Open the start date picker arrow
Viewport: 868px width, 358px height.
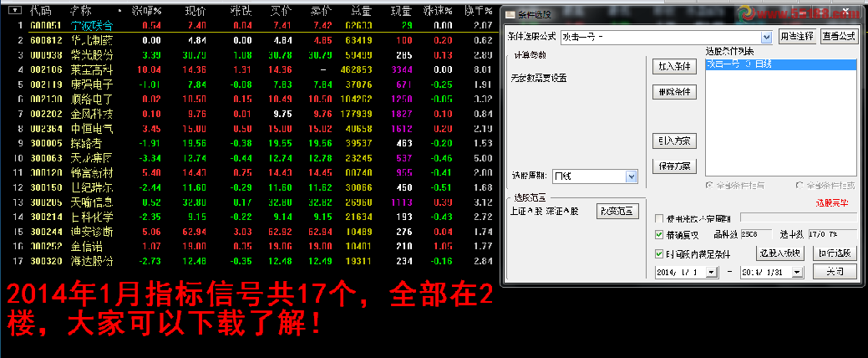pyautogui.click(x=711, y=272)
